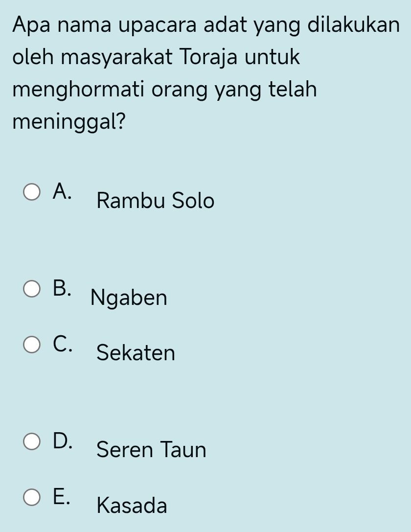Click the word Toraja in the question
The width and height of the screenshot is (411, 532).
(208, 57)
